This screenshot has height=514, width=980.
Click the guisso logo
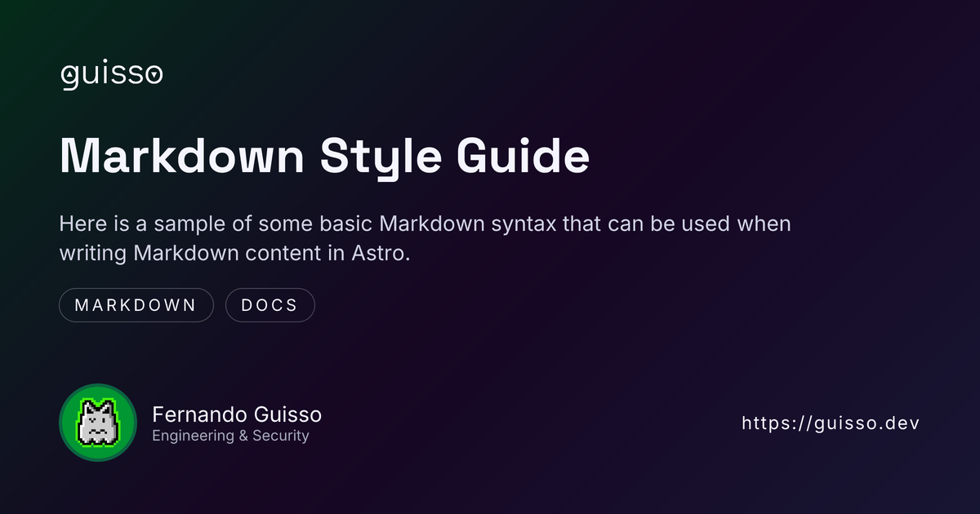point(112,76)
